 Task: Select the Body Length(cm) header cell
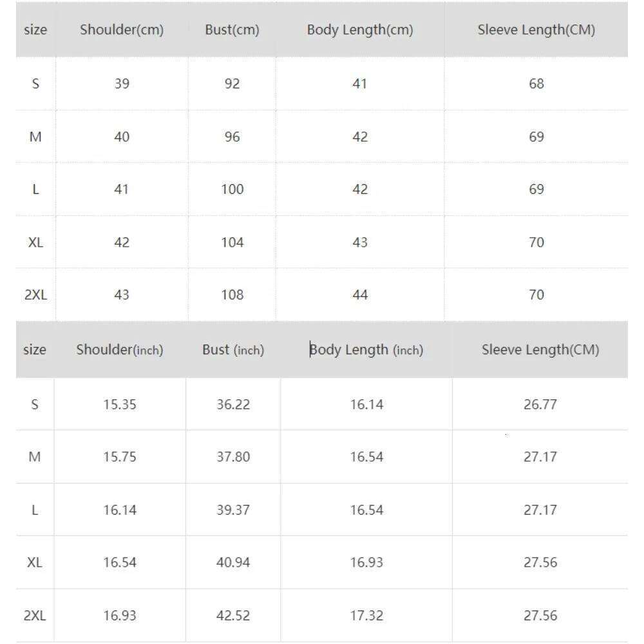click(x=360, y=30)
